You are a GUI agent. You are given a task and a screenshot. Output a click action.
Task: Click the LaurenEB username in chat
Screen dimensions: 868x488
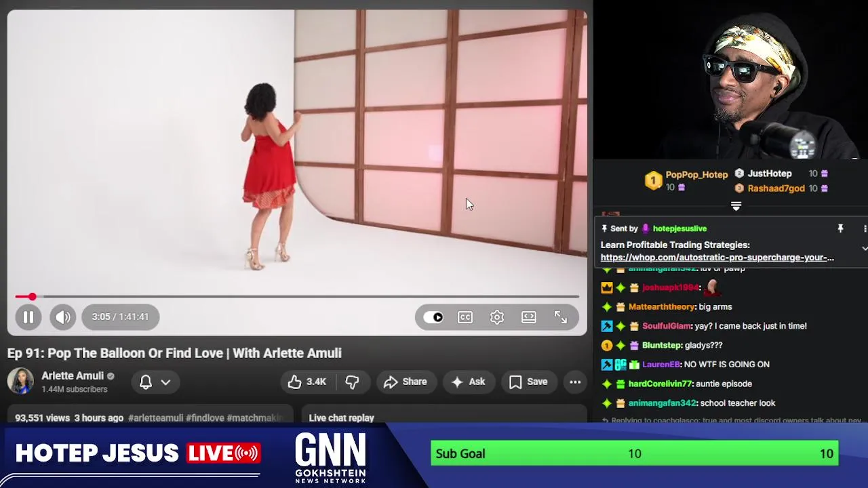coord(661,365)
